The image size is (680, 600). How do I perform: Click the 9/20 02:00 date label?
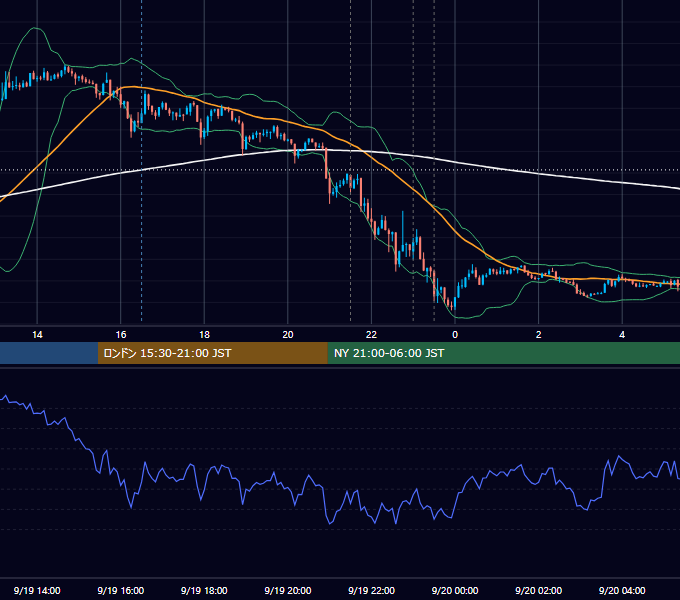tap(538, 590)
